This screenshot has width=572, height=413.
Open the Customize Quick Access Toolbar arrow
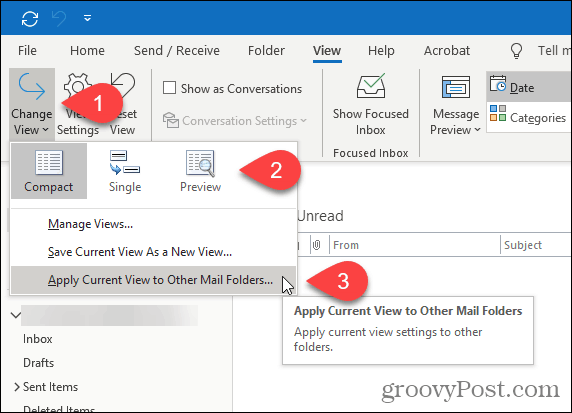click(x=87, y=18)
